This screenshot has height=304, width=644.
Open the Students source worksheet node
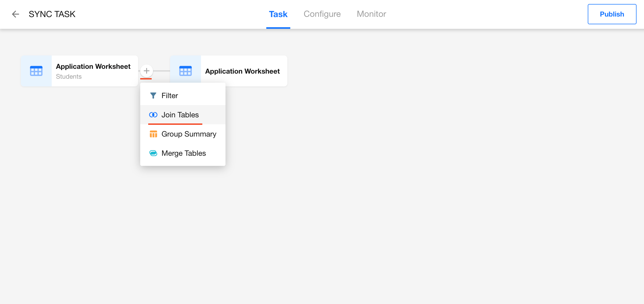tap(93, 71)
